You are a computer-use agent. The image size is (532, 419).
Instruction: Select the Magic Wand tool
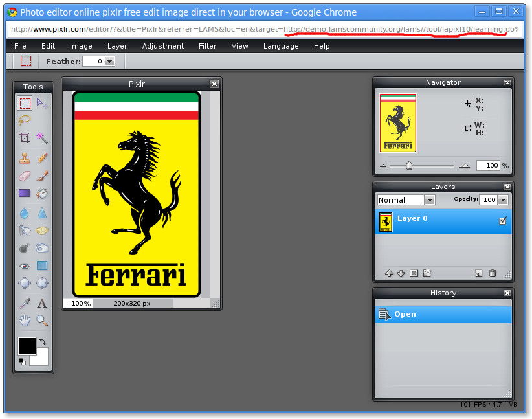tap(42, 138)
